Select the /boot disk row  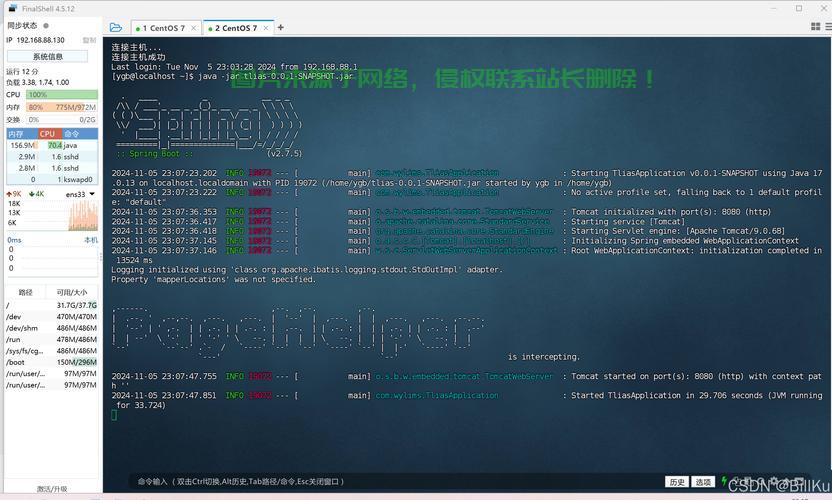[51, 363]
